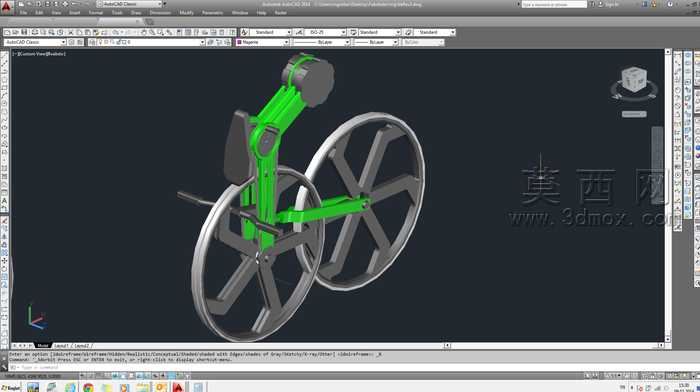Toggle Infer Constraints in status bar
The image size is (700, 392).
[x=83, y=376]
